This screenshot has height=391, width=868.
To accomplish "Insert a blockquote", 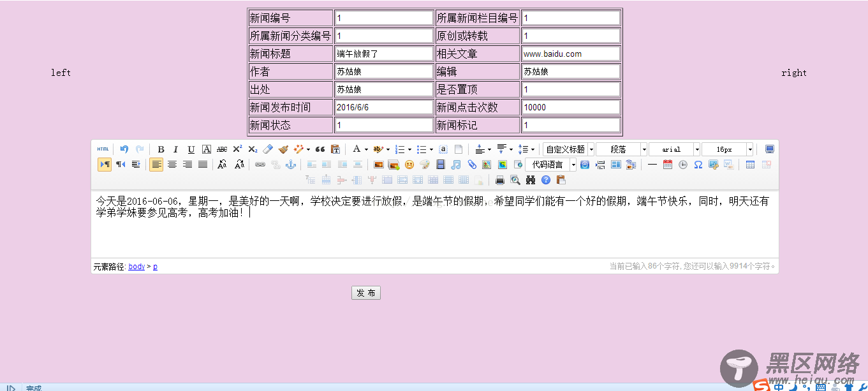I will coord(320,149).
